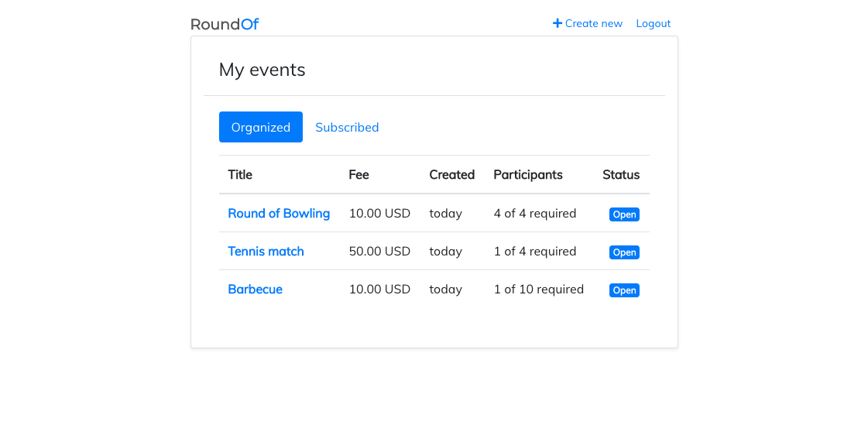
Task: Open the RoundOf home logo
Action: 225,24
